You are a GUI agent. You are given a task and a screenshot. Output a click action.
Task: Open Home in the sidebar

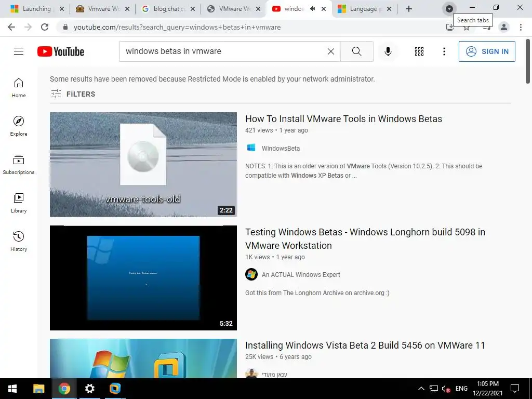[19, 88]
